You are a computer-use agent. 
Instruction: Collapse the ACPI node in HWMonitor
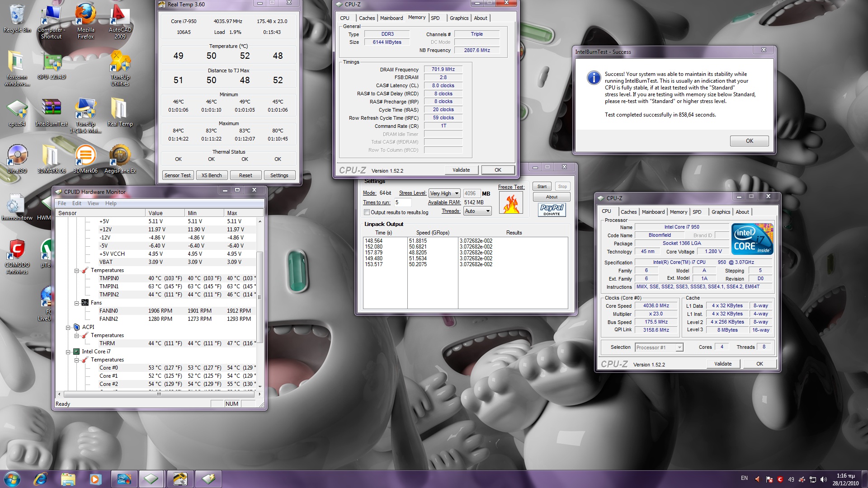(68, 327)
